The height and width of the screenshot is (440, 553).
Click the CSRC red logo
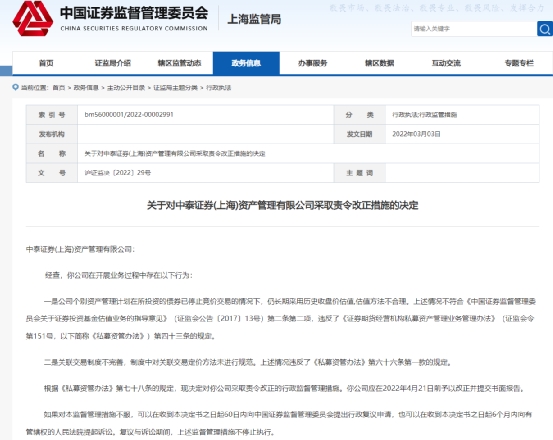[x=33, y=18]
